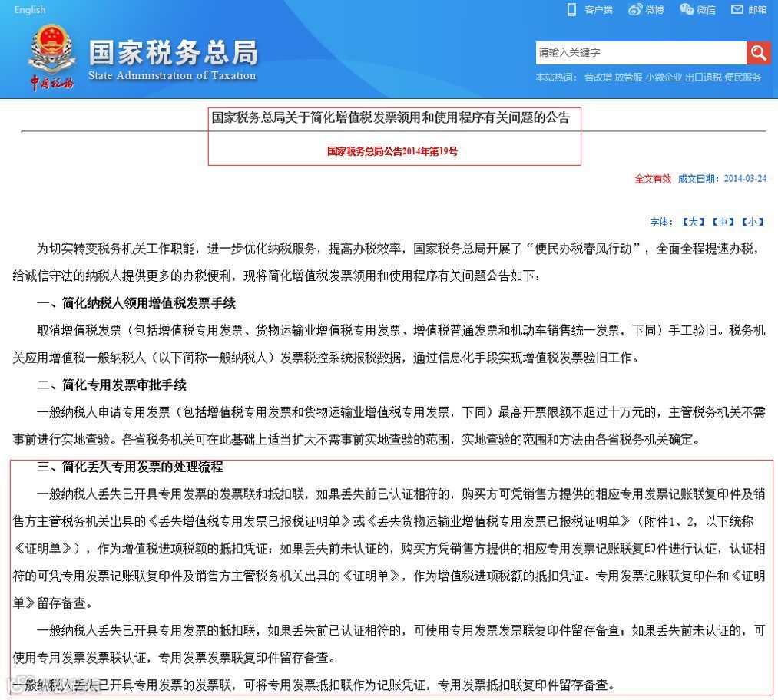Image resolution: width=778 pixels, height=700 pixels.
Task: Set font size to small 【小】
Action: [x=753, y=222]
